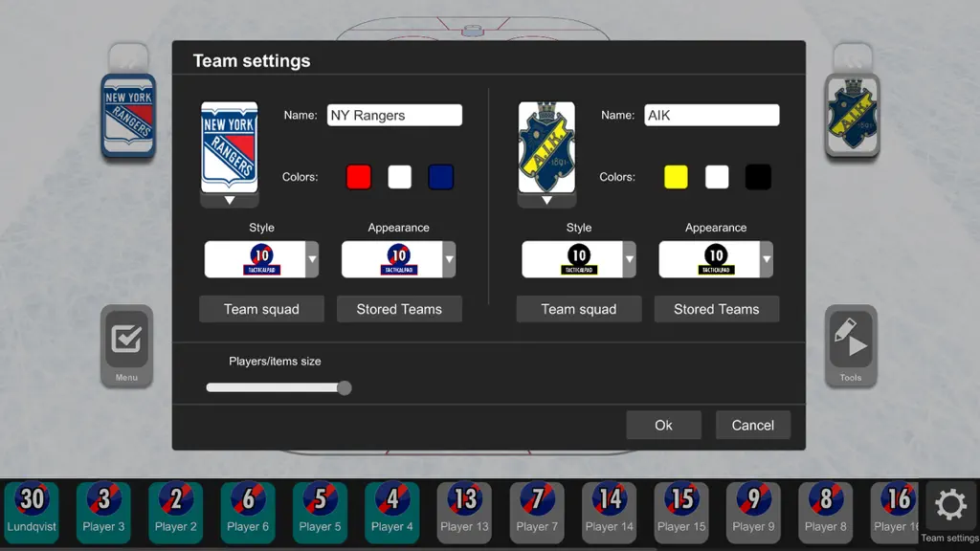Open Stored Teams for AIK
Image resolution: width=980 pixels, height=551 pixels.
pyautogui.click(x=716, y=309)
